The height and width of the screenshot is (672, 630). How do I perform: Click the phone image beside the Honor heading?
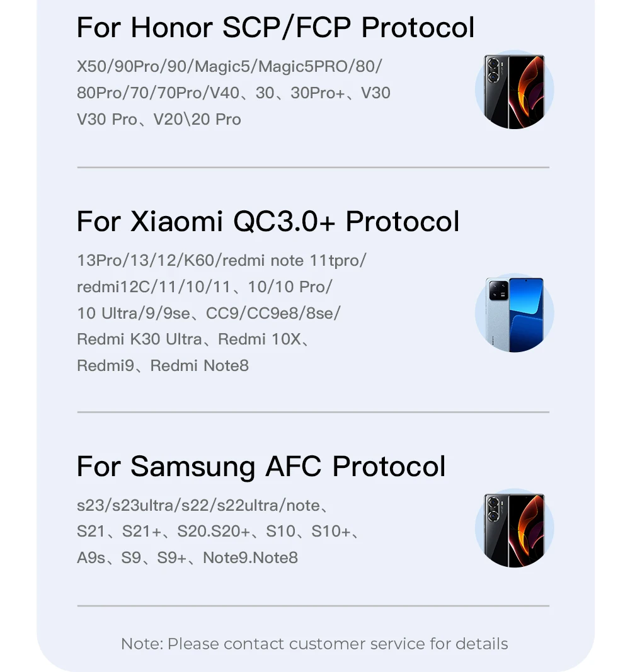click(x=514, y=91)
